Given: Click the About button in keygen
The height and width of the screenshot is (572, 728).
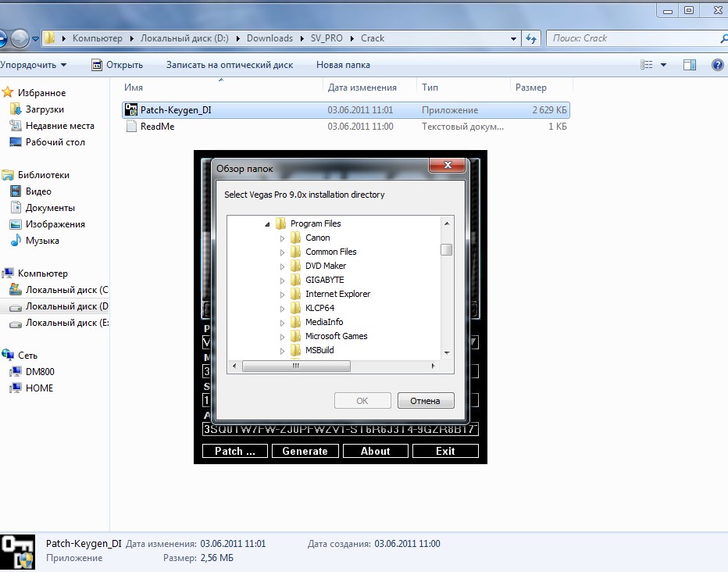Looking at the screenshot, I should [x=375, y=451].
